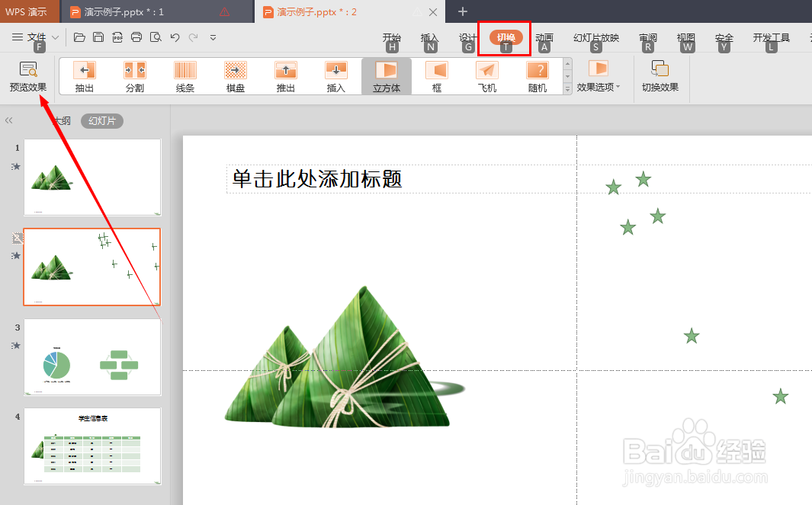The width and height of the screenshot is (812, 505).
Task: Switch to the 幻灯片放映 Slide Show tab
Action: click(x=596, y=37)
